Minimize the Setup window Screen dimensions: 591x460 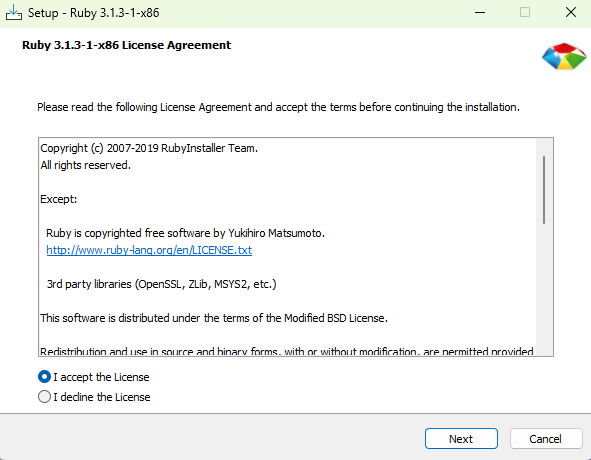click(x=480, y=12)
